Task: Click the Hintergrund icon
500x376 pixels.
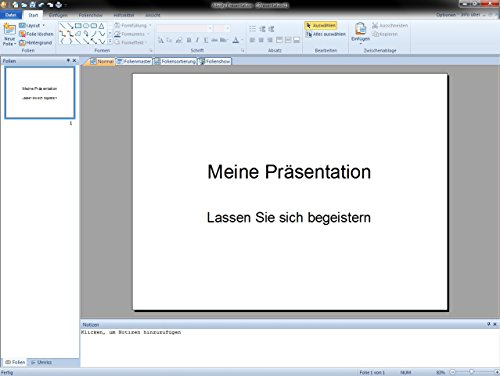Action: [22, 43]
